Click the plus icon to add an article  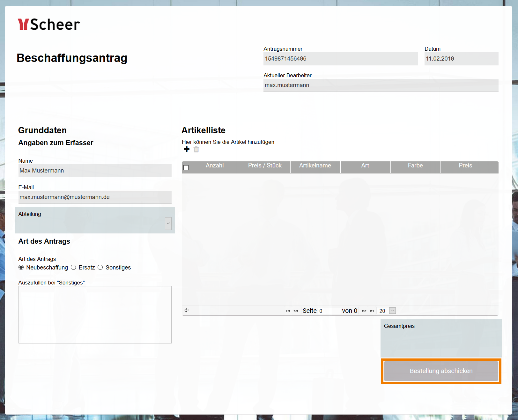point(187,149)
